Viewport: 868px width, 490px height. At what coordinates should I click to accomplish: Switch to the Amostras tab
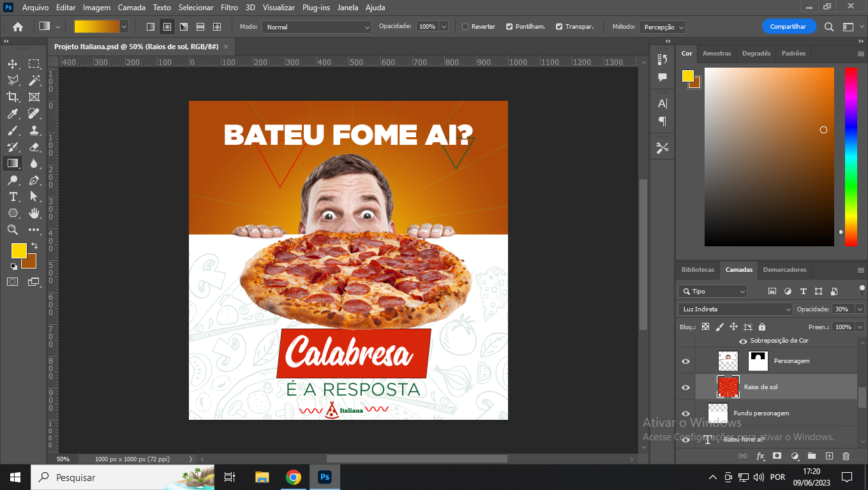pyautogui.click(x=717, y=54)
